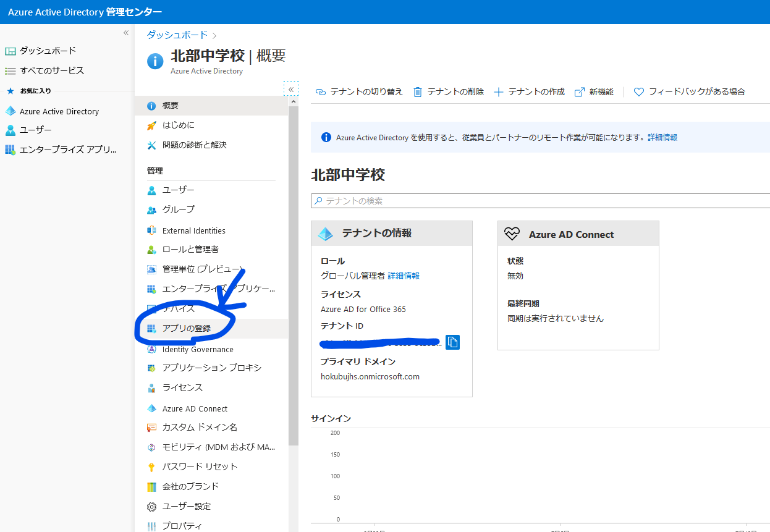Click the アプリの登録 icon
770x532 pixels.
[x=151, y=329]
